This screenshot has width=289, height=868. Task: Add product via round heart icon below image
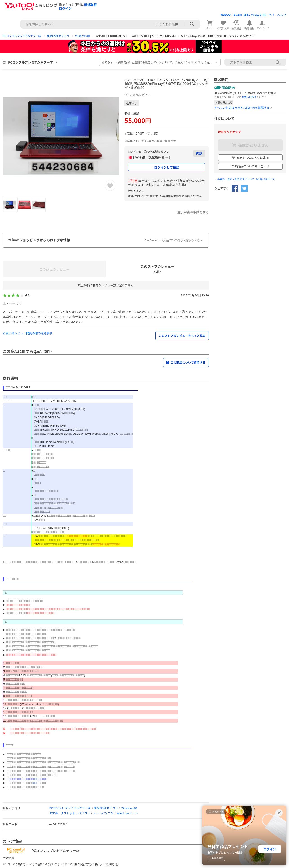(x=110, y=186)
